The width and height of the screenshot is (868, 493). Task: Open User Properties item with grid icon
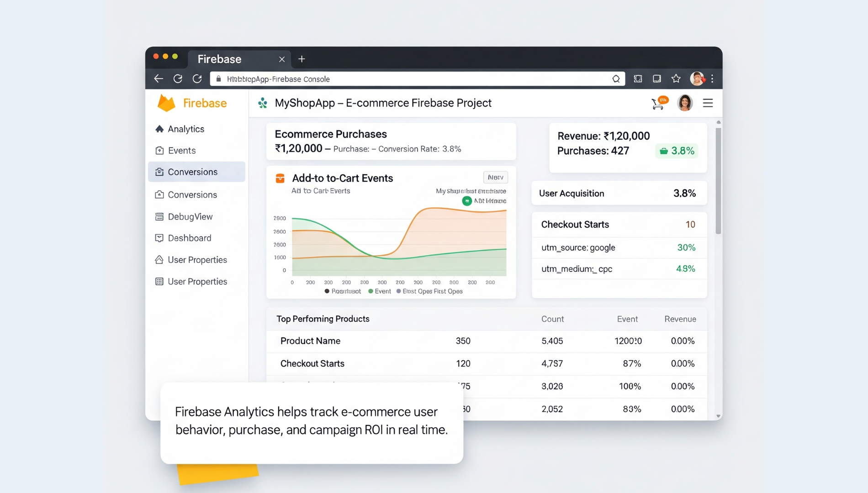pyautogui.click(x=196, y=282)
